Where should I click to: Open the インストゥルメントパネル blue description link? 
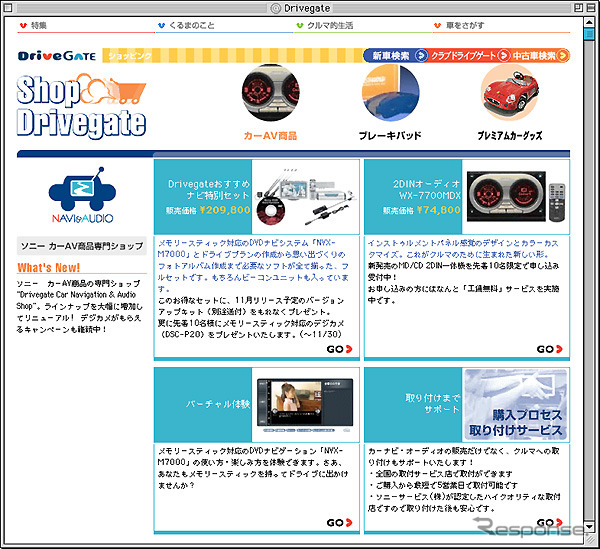[x=463, y=249]
